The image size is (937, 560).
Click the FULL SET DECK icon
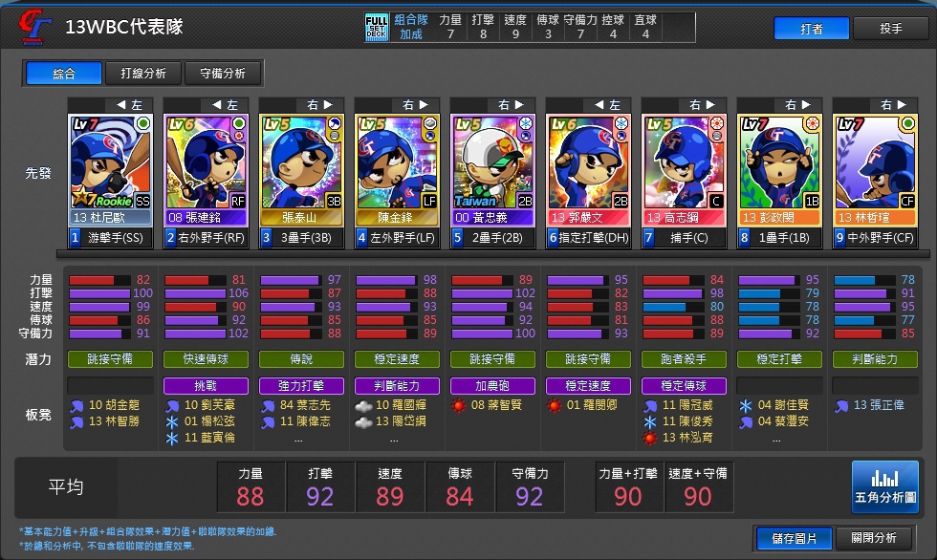pyautogui.click(x=377, y=28)
